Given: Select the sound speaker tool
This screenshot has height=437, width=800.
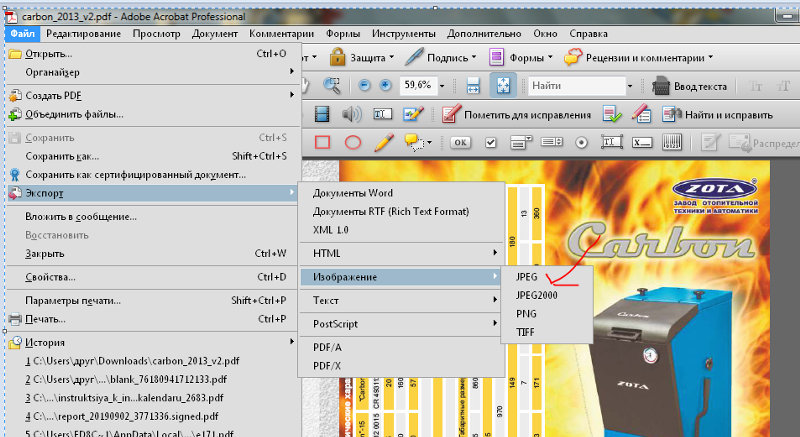Looking at the screenshot, I should tap(352, 114).
